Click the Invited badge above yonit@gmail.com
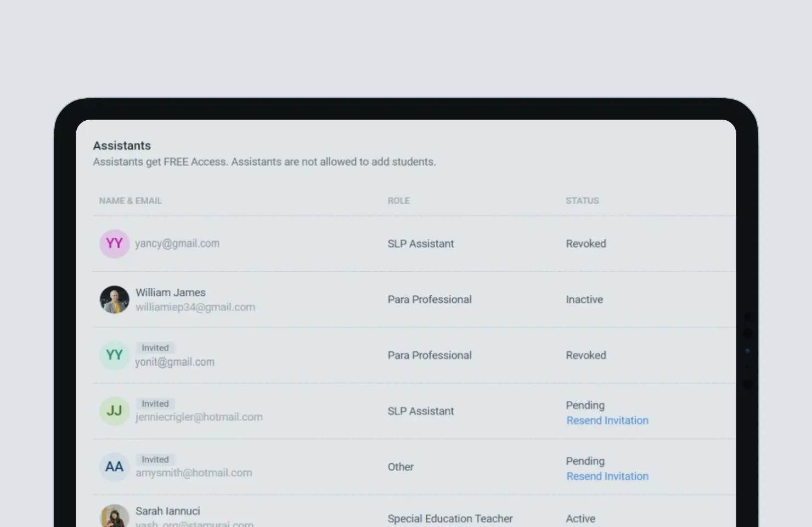Screen dimensions: 812x527 coord(155,348)
